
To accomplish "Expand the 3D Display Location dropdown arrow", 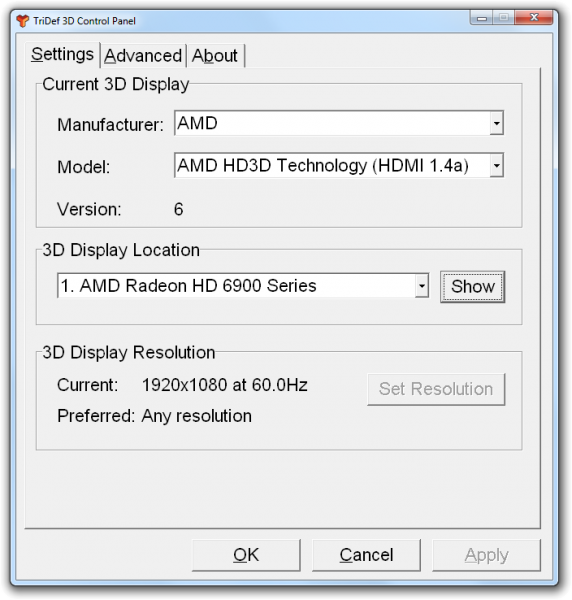I will click(x=422, y=285).
